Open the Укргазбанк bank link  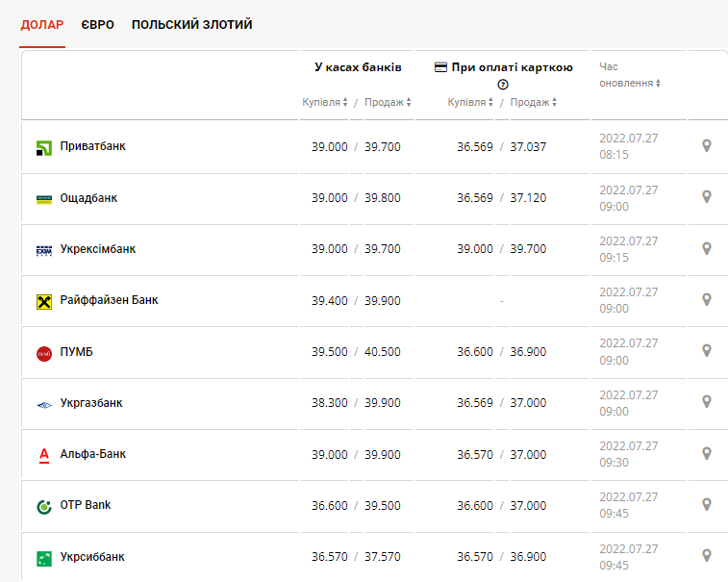[91, 403]
